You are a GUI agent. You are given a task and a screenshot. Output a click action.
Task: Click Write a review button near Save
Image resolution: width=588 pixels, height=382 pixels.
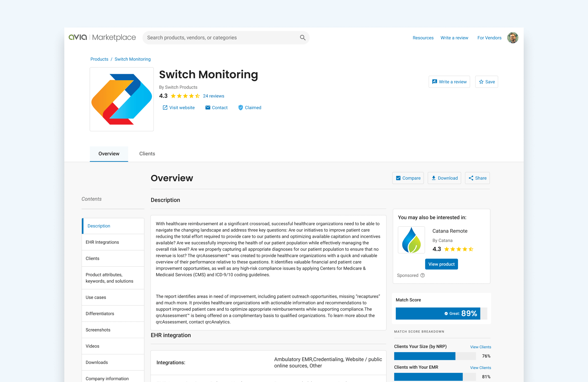(449, 82)
